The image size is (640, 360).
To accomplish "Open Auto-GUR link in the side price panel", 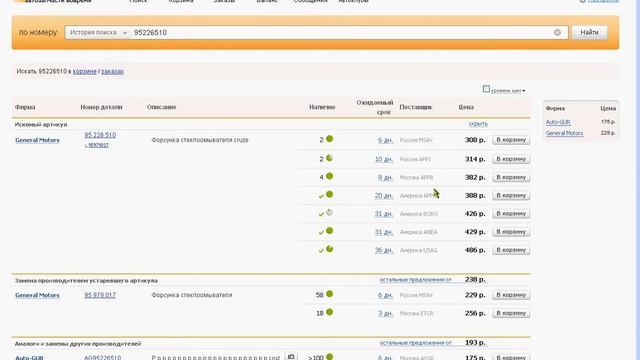I will click(x=558, y=122).
